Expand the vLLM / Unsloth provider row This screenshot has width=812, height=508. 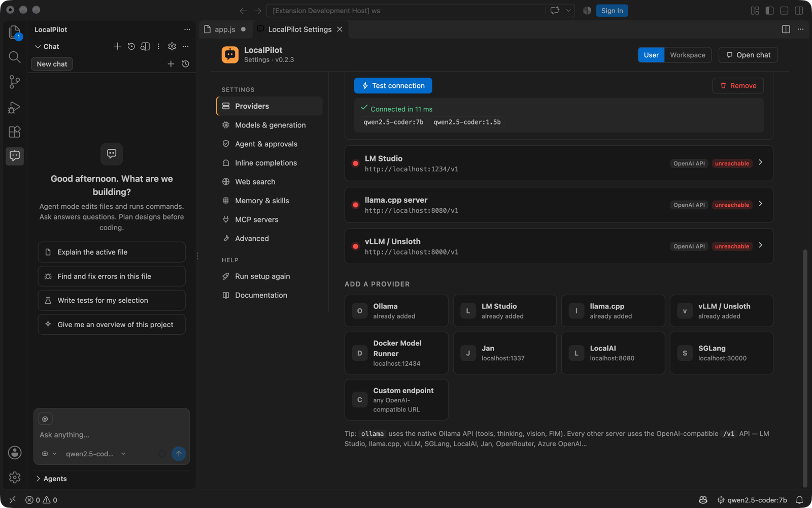[559, 246]
